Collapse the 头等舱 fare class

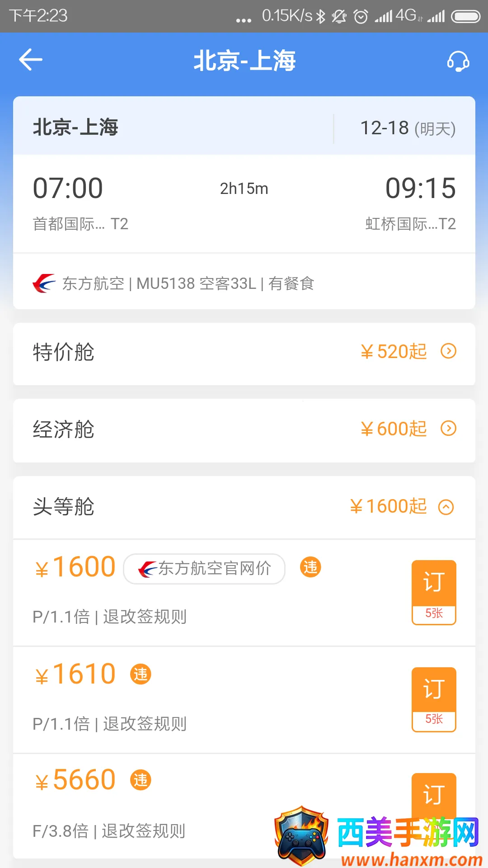click(446, 507)
